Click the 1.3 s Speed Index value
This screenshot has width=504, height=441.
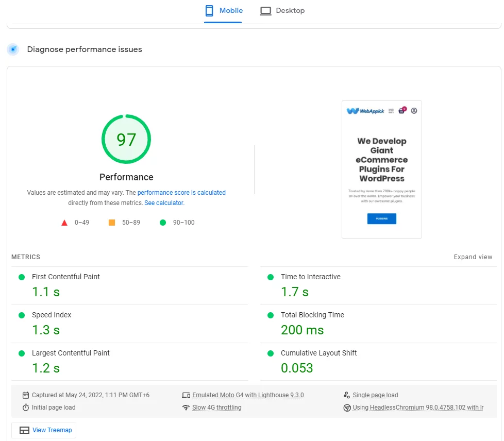[x=46, y=330]
